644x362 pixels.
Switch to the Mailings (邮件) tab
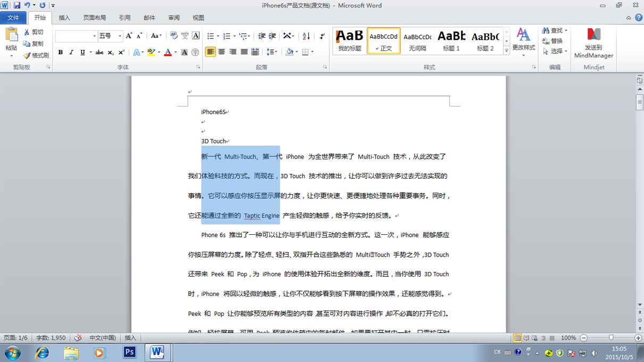(x=150, y=18)
